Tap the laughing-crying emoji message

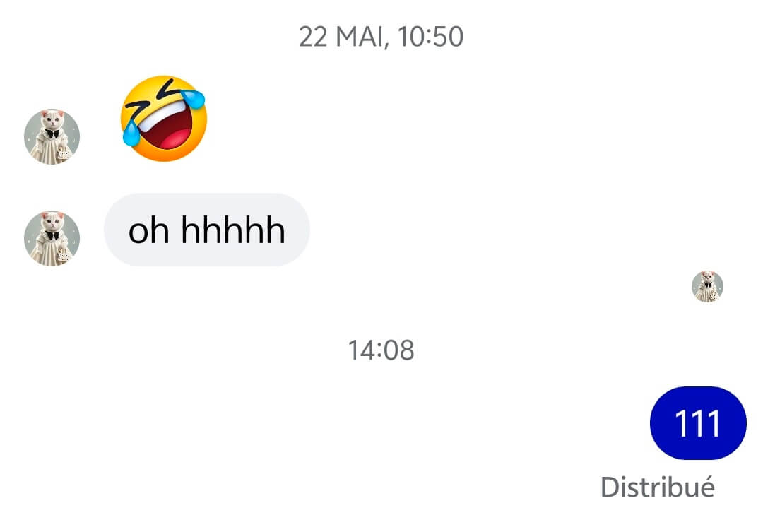pyautogui.click(x=163, y=119)
